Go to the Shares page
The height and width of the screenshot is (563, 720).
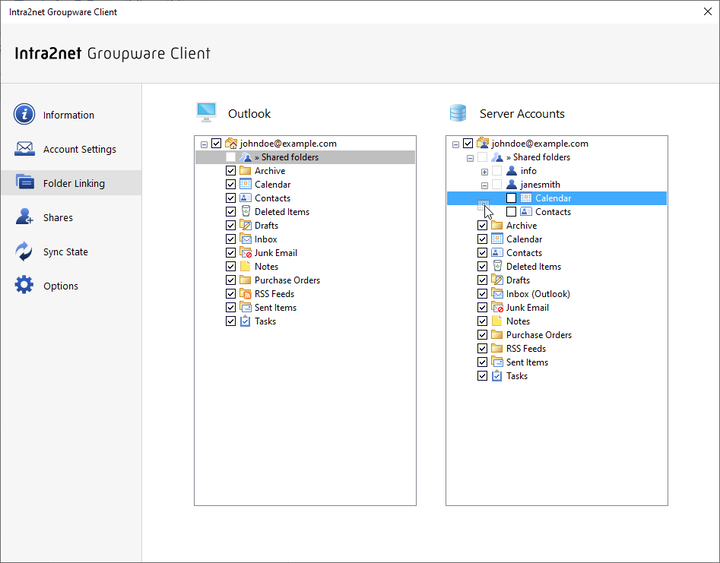pos(71,217)
